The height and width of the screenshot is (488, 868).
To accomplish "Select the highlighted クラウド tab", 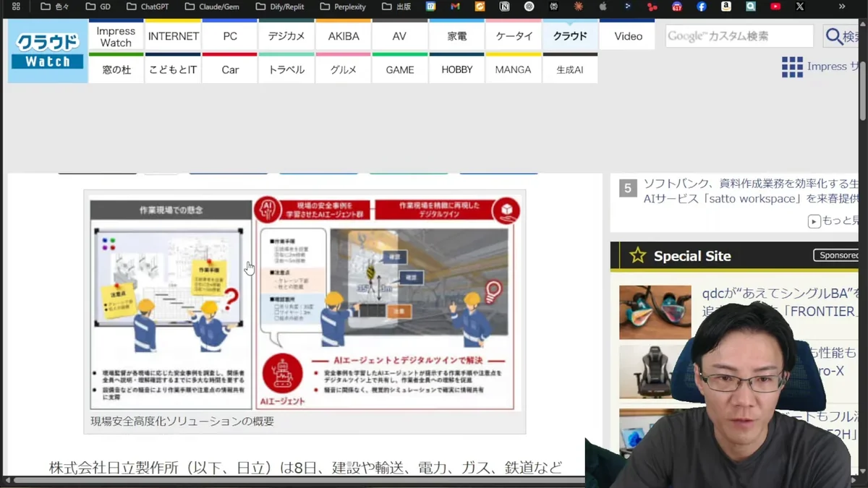I will tap(570, 35).
